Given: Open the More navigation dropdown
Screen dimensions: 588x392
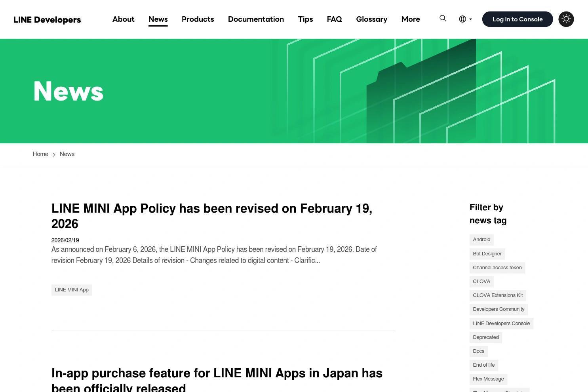Looking at the screenshot, I should (x=411, y=19).
